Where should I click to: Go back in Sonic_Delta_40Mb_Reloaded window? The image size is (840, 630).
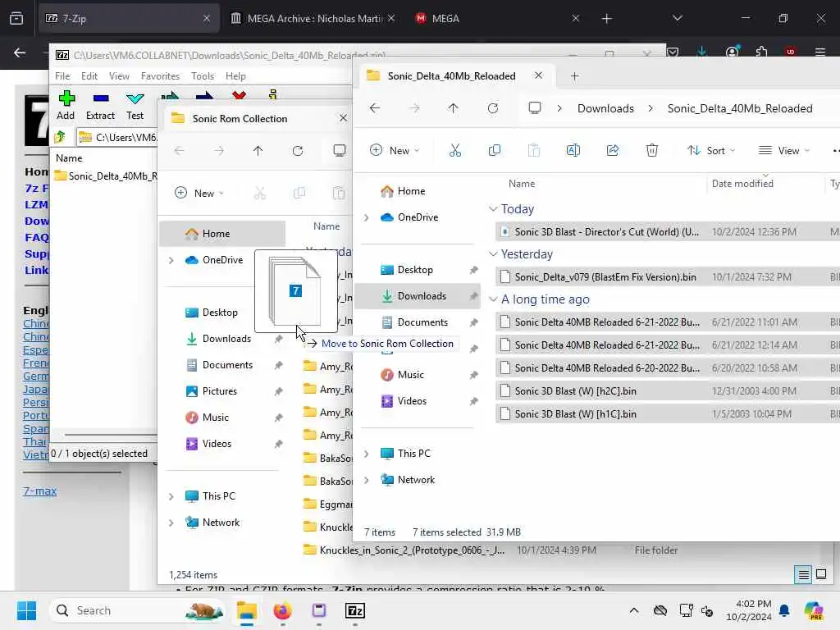pyautogui.click(x=375, y=108)
